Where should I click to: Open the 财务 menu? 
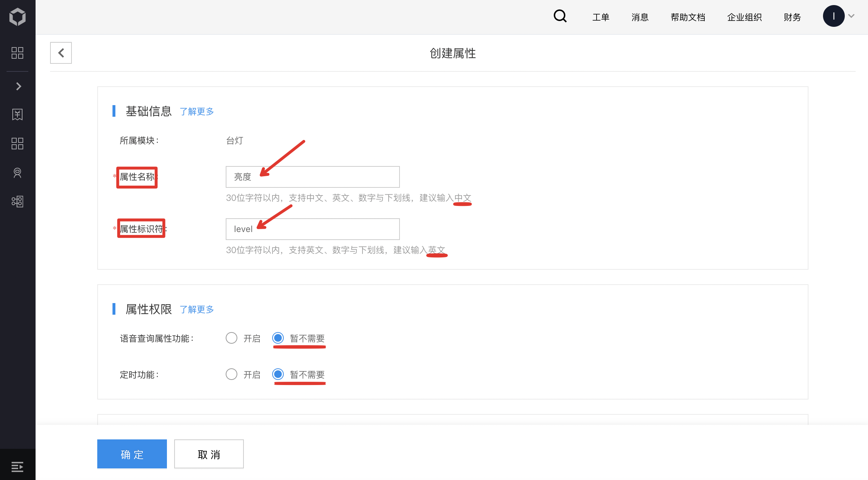click(793, 17)
